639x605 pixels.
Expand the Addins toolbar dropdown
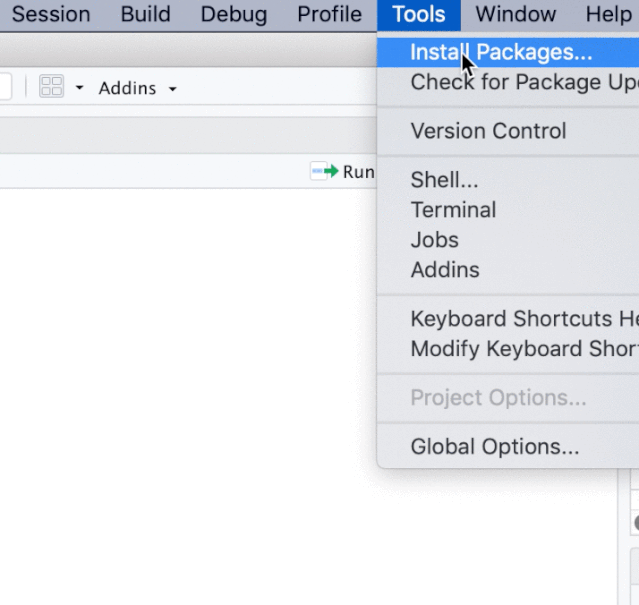pos(137,88)
